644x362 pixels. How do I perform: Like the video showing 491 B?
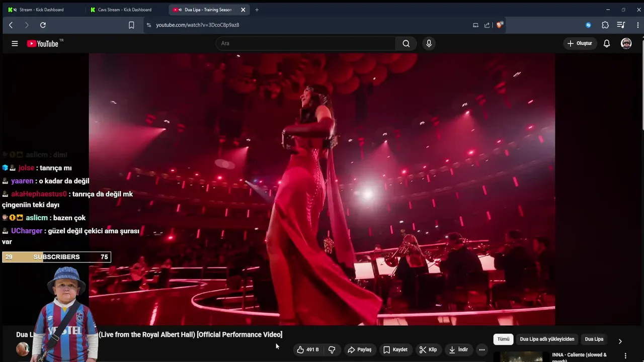(x=307, y=349)
